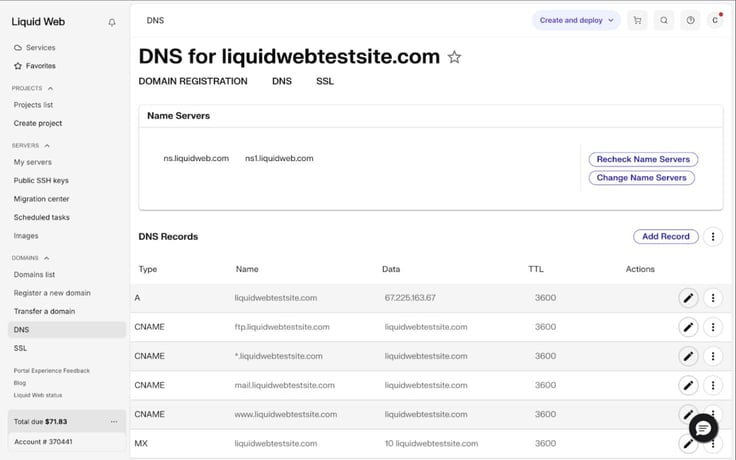Select DNS in the sidebar
The width and height of the screenshot is (736, 460).
coord(67,330)
